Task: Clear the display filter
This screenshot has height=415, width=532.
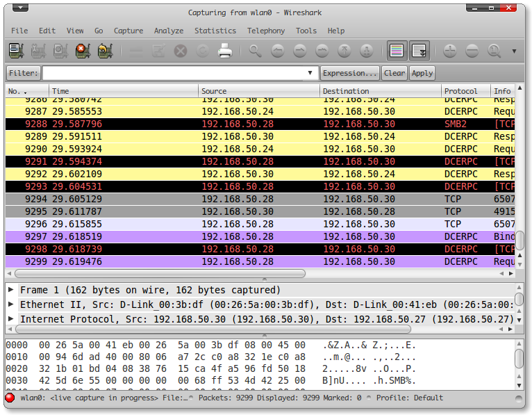Action: [394, 73]
